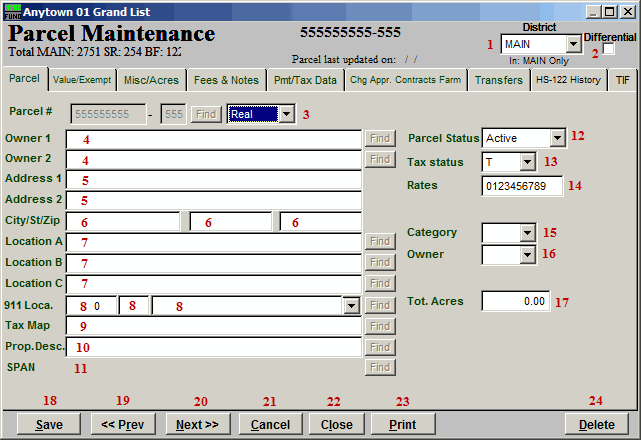
Task: Select the HS-122 History tab
Action: click(568, 80)
